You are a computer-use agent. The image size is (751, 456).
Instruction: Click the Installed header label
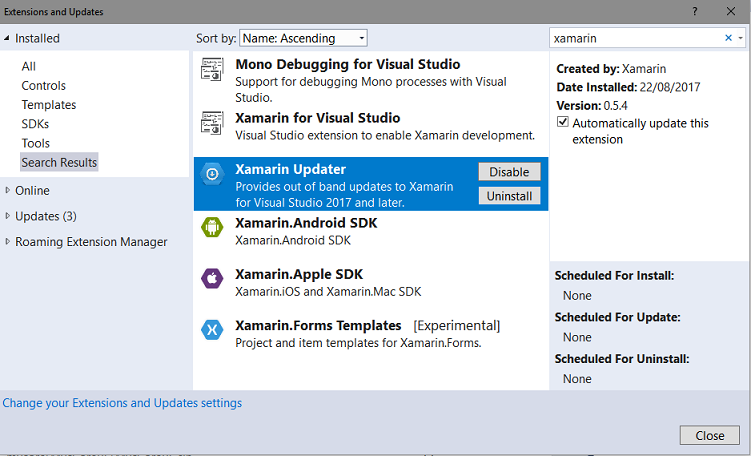[x=37, y=38]
